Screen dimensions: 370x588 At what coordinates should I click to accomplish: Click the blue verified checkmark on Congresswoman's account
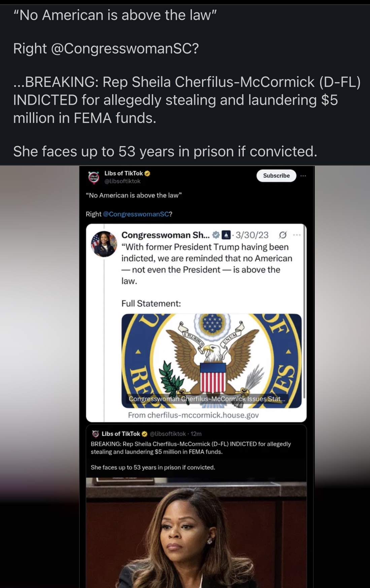tap(215, 234)
